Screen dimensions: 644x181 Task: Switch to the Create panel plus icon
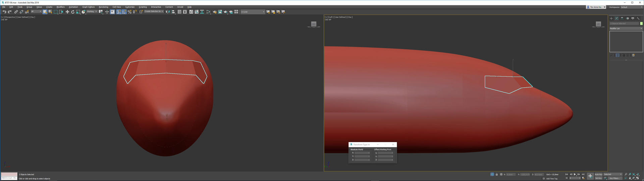[611, 18]
